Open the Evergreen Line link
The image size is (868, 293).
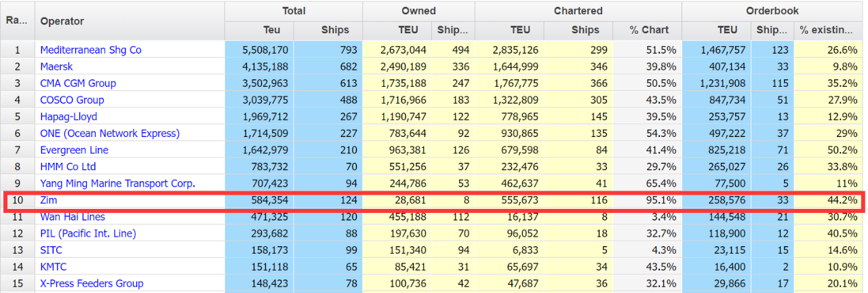click(x=74, y=150)
